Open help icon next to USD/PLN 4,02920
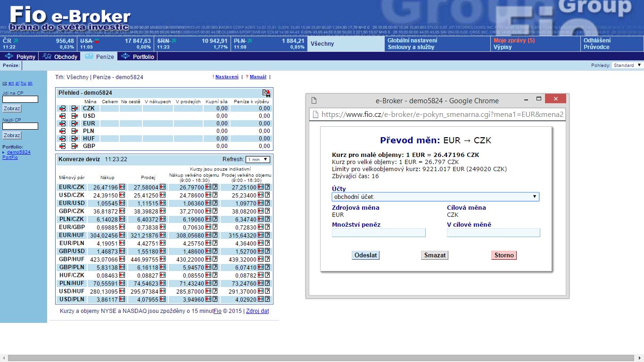The image size is (644, 362). (267, 299)
